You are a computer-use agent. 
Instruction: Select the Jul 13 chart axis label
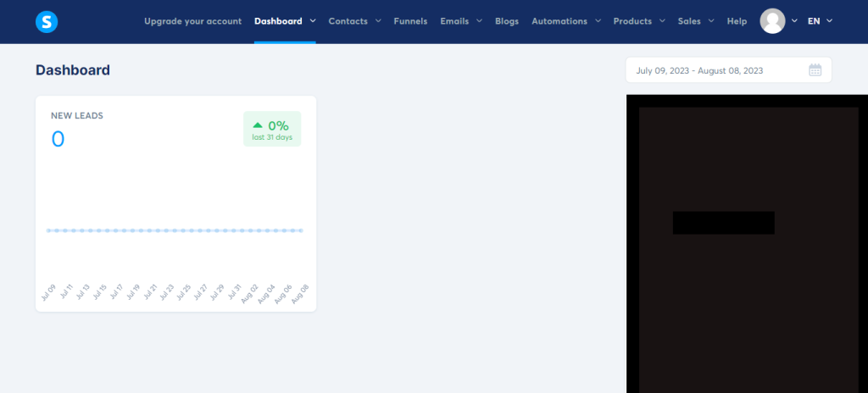82,291
